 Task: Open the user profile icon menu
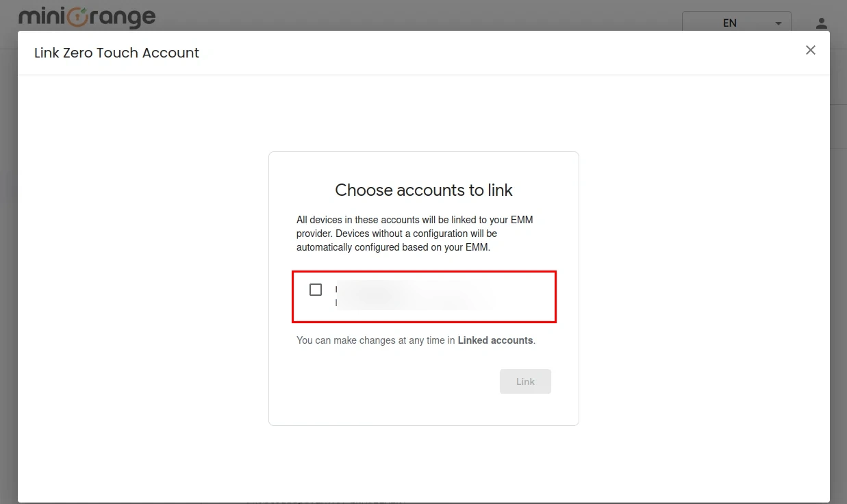point(822,23)
